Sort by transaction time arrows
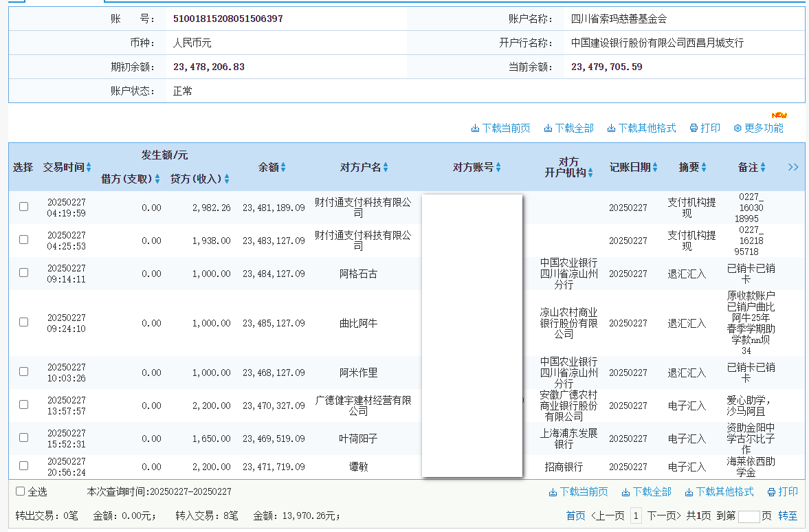Image resolution: width=809 pixels, height=532 pixels. 89,167
